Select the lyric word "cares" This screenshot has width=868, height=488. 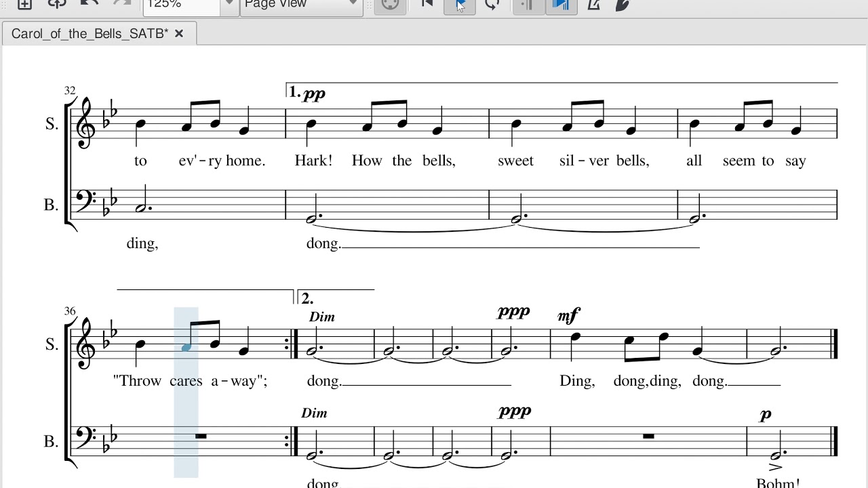point(186,381)
